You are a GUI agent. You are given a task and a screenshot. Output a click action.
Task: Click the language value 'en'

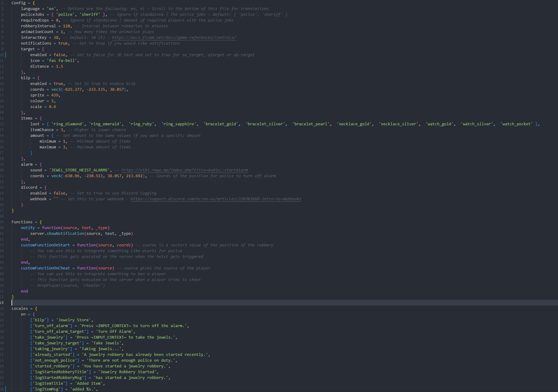51,9
